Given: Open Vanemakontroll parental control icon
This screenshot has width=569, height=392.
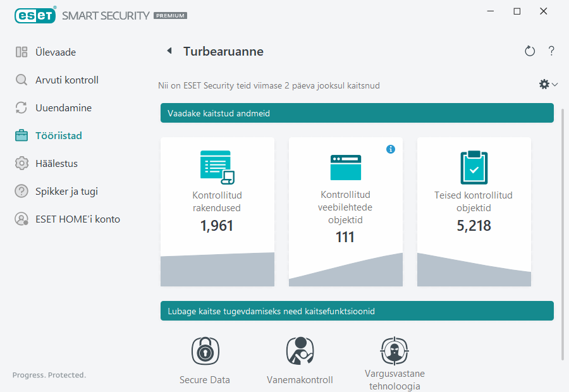Looking at the screenshot, I should click(x=300, y=351).
